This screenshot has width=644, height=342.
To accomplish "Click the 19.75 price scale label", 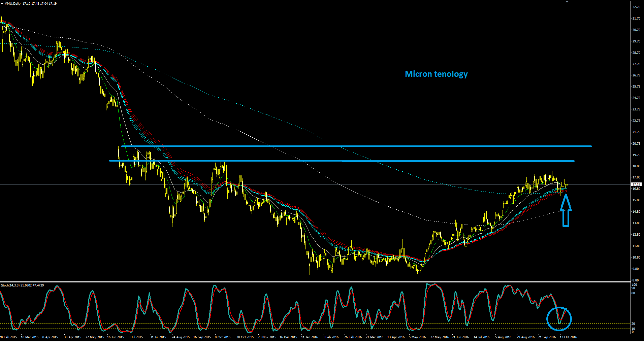I will point(636,155).
